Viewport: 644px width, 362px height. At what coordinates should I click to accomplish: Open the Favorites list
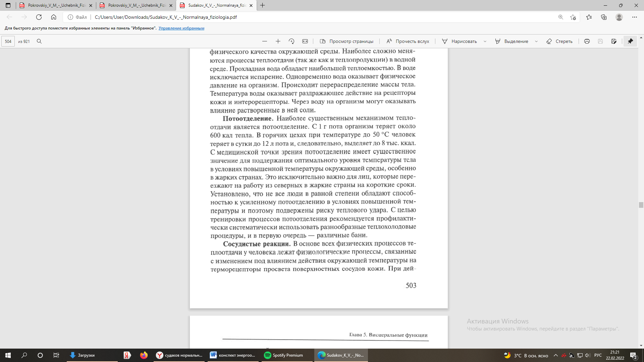[589, 17]
